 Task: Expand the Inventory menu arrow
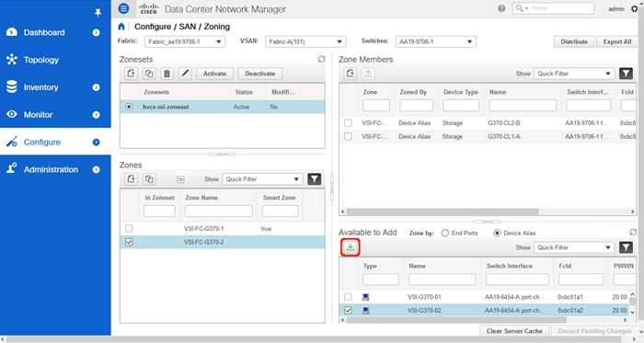96,87
